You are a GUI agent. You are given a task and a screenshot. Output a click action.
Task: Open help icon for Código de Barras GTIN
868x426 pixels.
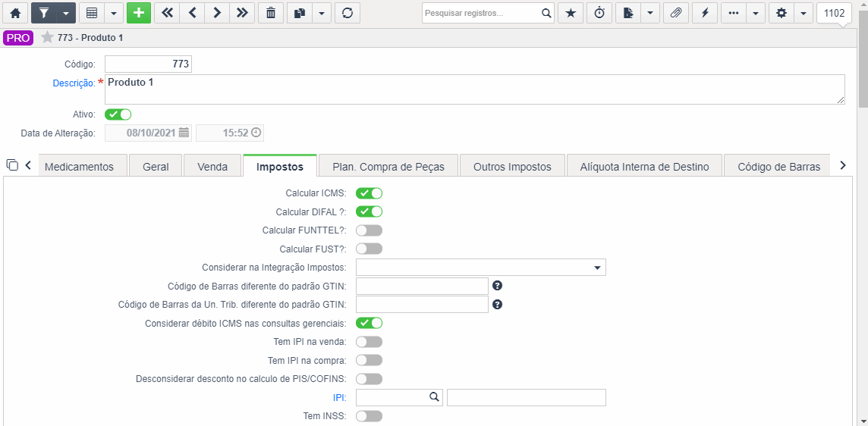pos(497,286)
